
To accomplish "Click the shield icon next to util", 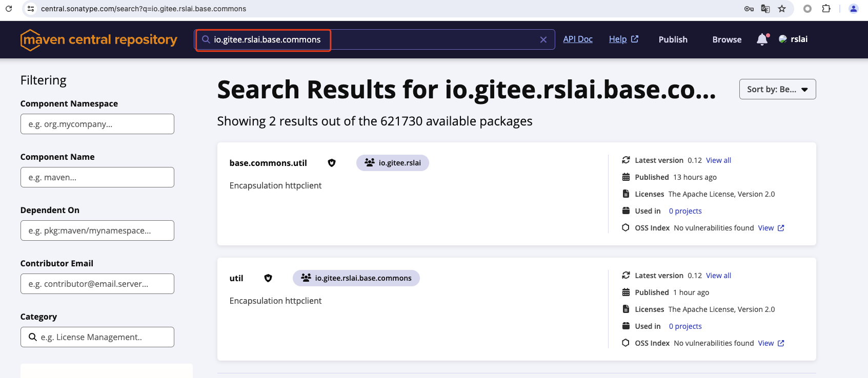I will click(x=268, y=278).
